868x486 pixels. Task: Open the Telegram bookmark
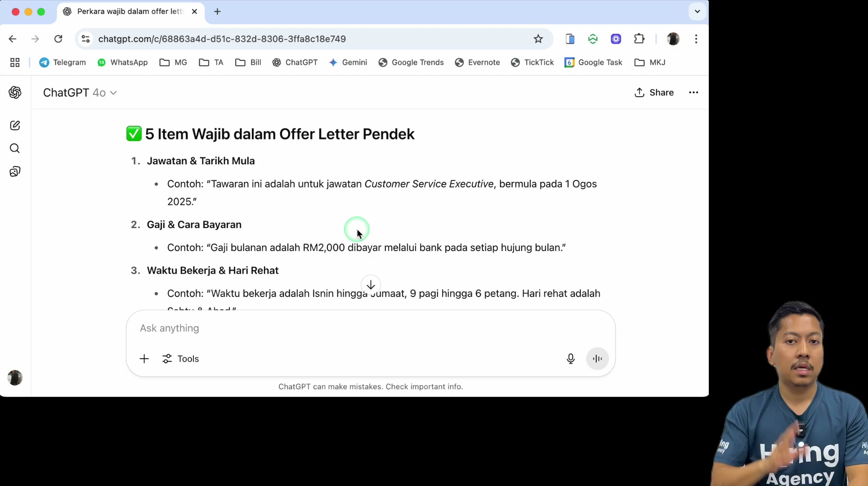pyautogui.click(x=63, y=63)
